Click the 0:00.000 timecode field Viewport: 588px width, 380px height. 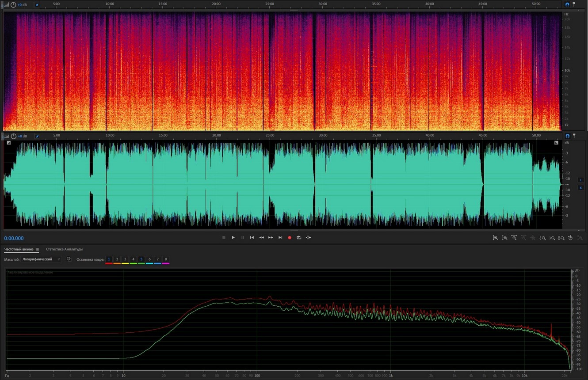[14, 238]
